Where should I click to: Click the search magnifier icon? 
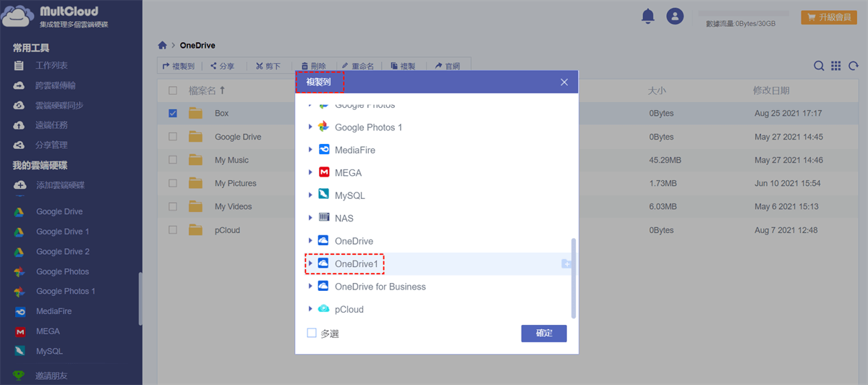tap(819, 66)
